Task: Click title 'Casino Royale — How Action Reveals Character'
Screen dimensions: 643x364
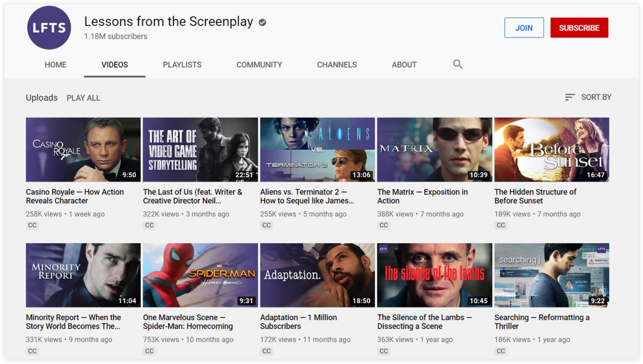Action: click(75, 196)
